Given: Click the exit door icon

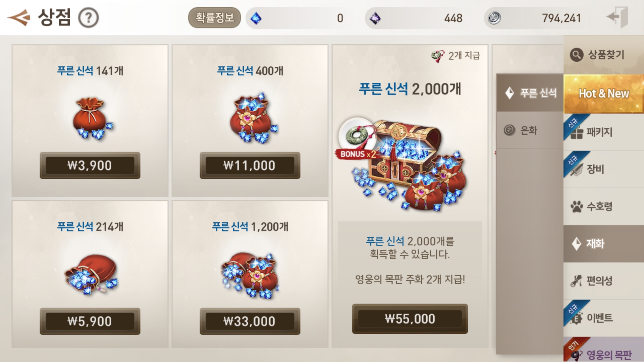Looking at the screenshot, I should (618, 17).
